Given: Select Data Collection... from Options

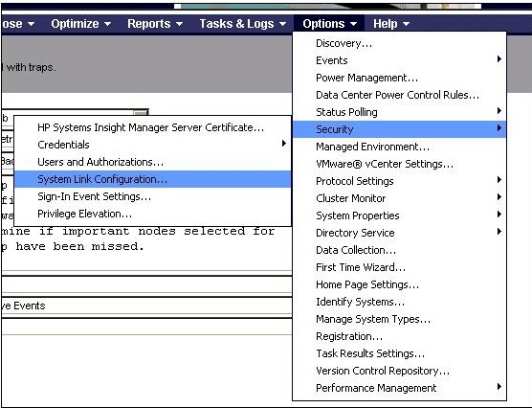Looking at the screenshot, I should [399, 250].
